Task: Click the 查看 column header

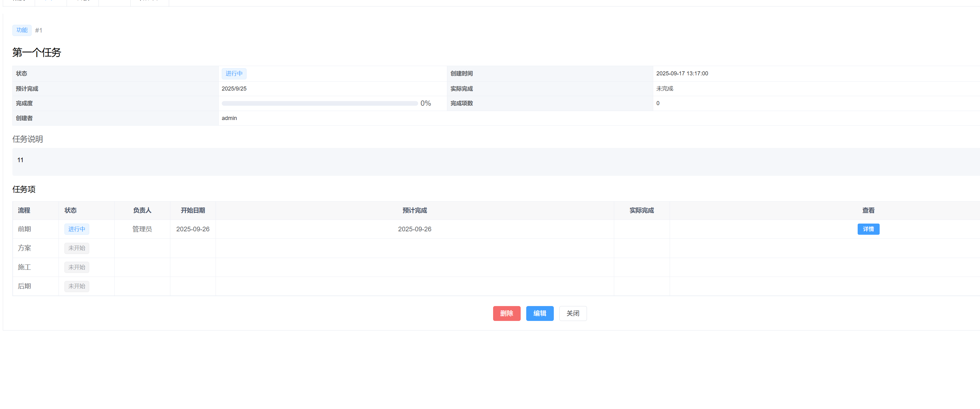Action: pos(868,210)
